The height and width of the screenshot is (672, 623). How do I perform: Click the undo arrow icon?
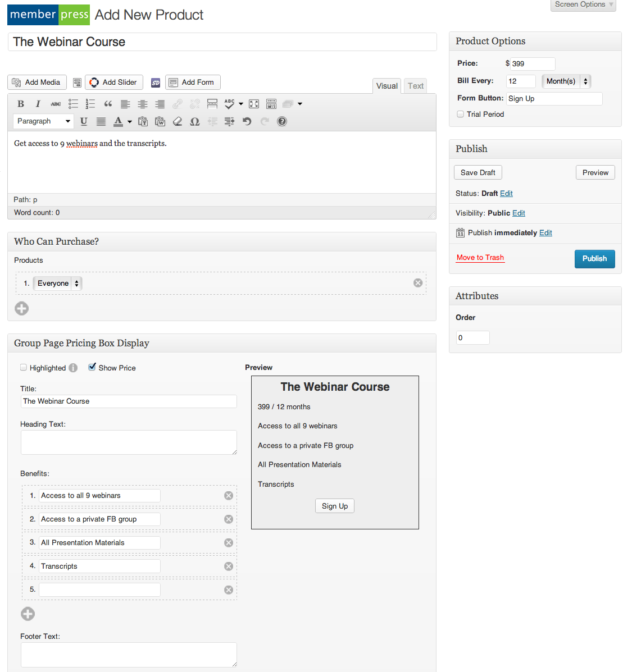point(247,121)
